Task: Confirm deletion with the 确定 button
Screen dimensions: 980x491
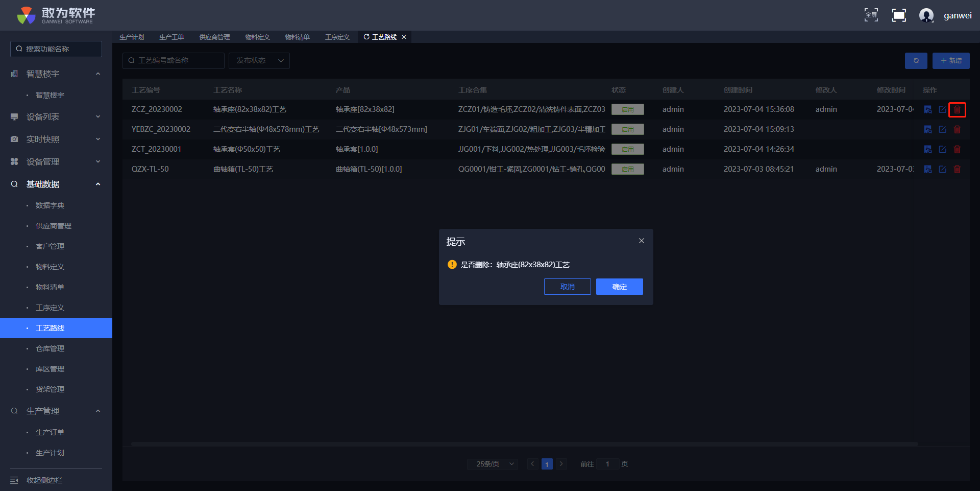Action: [619, 287]
